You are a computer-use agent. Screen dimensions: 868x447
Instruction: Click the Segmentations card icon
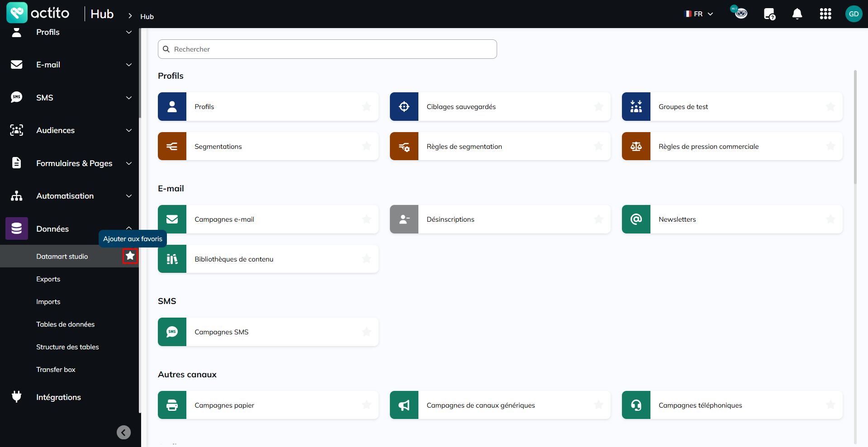coord(172,146)
